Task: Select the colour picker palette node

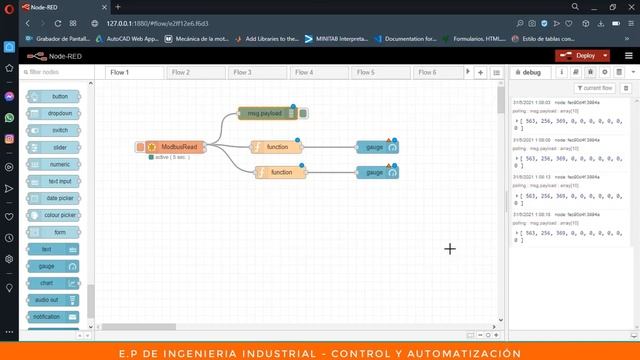Action: [53, 215]
